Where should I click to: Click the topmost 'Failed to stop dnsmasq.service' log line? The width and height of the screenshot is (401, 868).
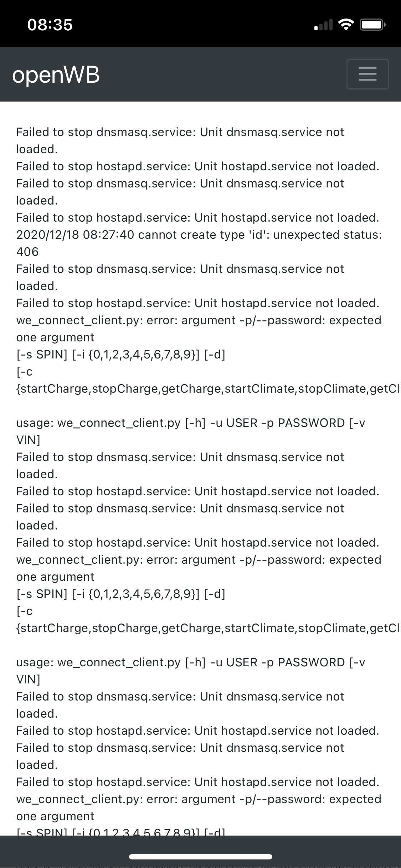180,132
